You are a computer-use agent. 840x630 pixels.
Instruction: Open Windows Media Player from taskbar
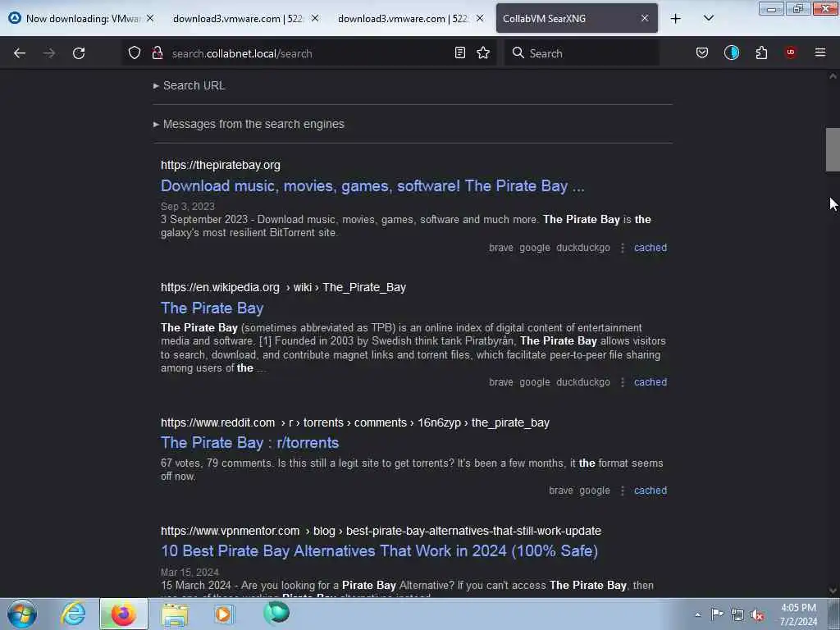click(x=224, y=614)
